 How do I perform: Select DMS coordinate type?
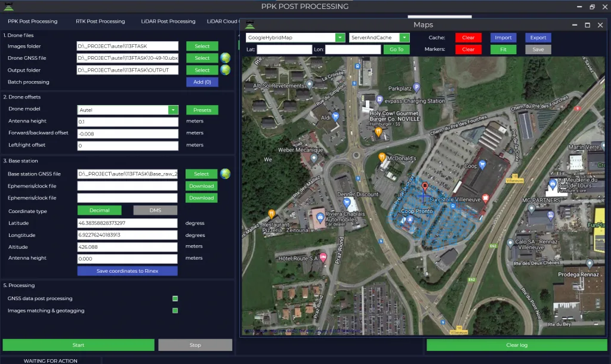click(x=155, y=211)
